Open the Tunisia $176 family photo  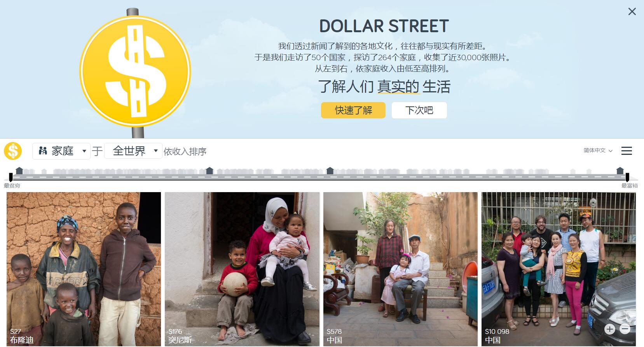point(242,269)
